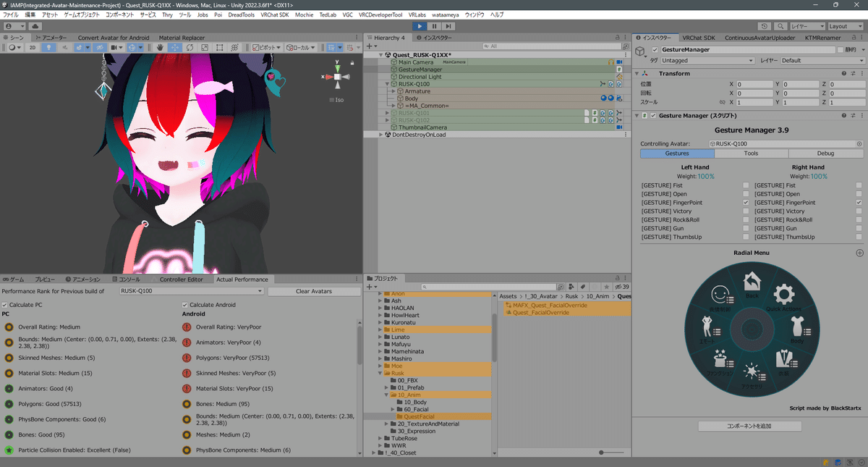Image resolution: width=868 pixels, height=467 pixels.
Task: Check Right Hand ThumbsUp gesture checkbox
Action: [859, 237]
